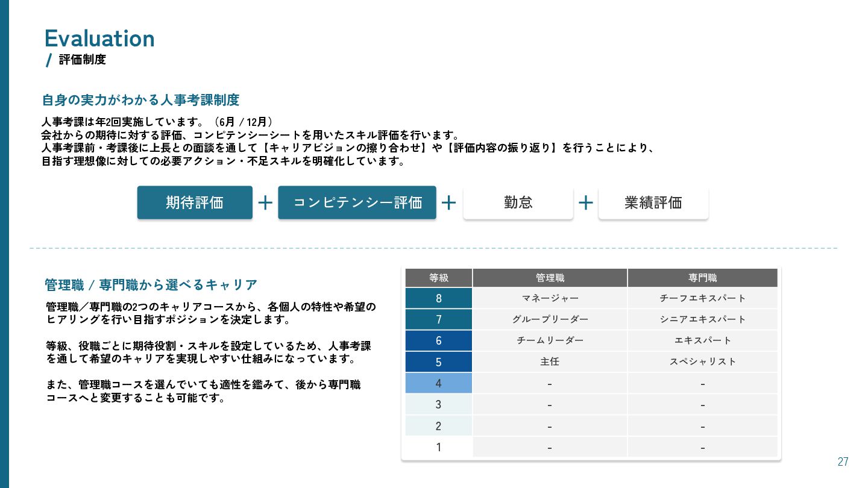Click the line starting コースへと変更する
Image resolution: width=868 pixels, height=488 pixels.
tap(136, 398)
